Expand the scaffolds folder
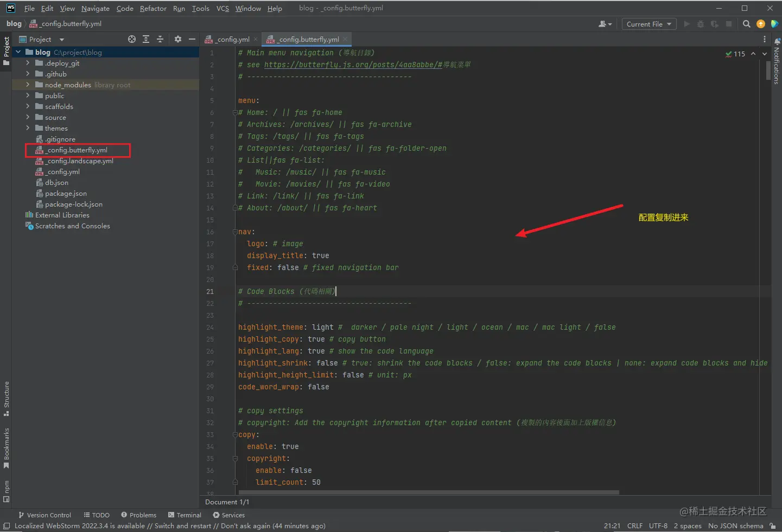782x532 pixels. [28, 106]
